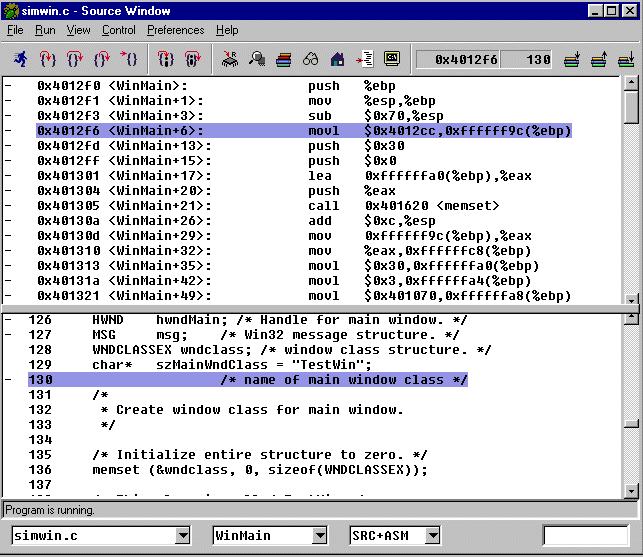
Task: Click the search field at bottom right
Action: [x=586, y=536]
